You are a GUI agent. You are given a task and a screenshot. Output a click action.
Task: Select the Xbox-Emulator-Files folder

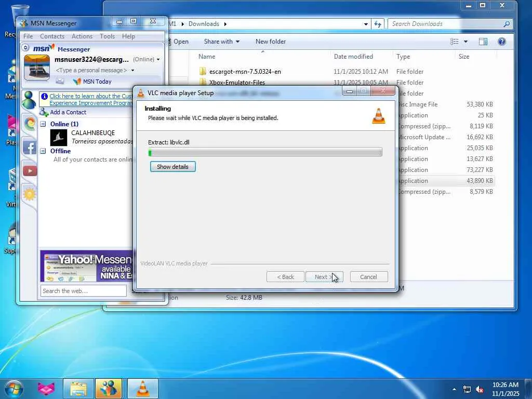click(x=237, y=82)
